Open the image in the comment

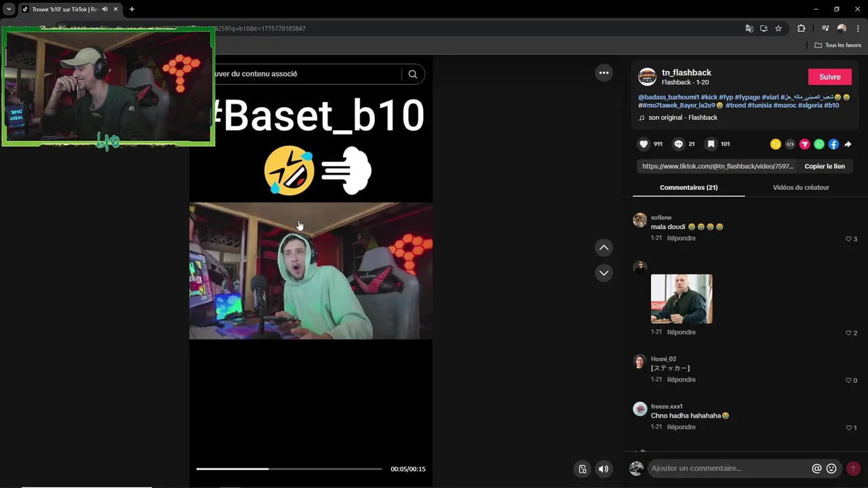[x=682, y=299]
